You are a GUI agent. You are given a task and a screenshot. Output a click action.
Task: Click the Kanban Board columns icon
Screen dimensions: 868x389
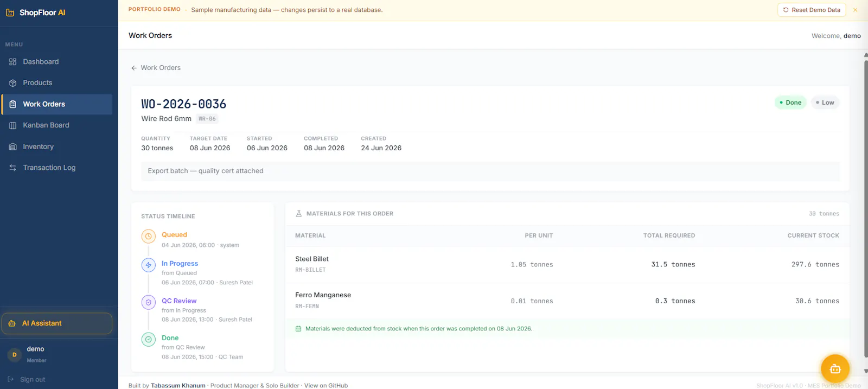13,125
